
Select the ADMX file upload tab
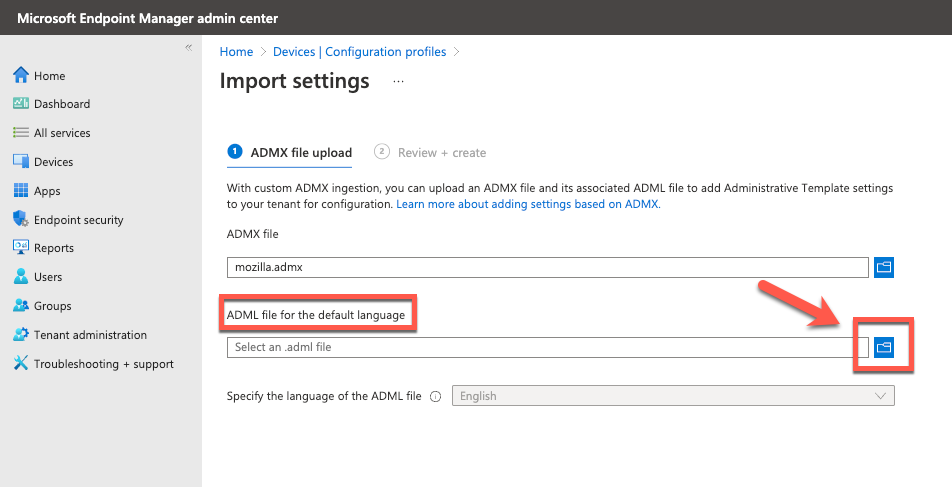(x=290, y=152)
